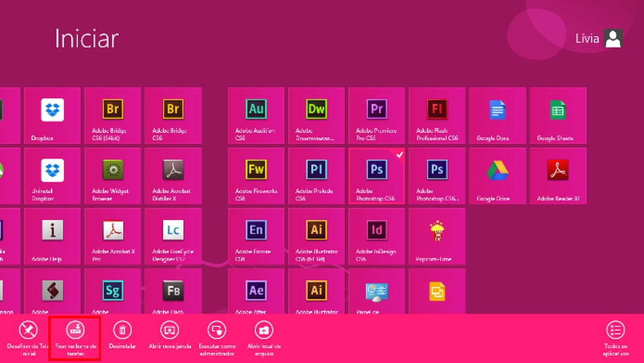644x363 pixels.
Task: Open the Google Sheets tile
Action: click(x=558, y=115)
